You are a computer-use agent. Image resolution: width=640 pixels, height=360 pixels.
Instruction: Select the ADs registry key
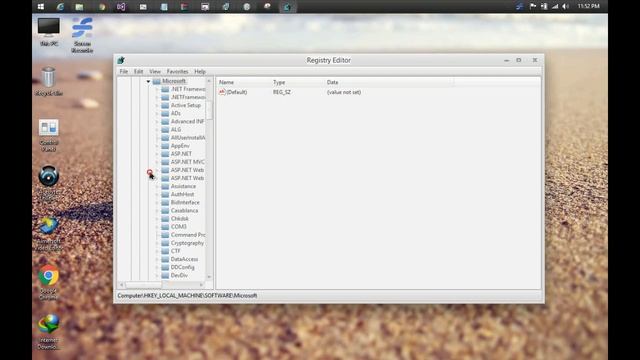176,113
